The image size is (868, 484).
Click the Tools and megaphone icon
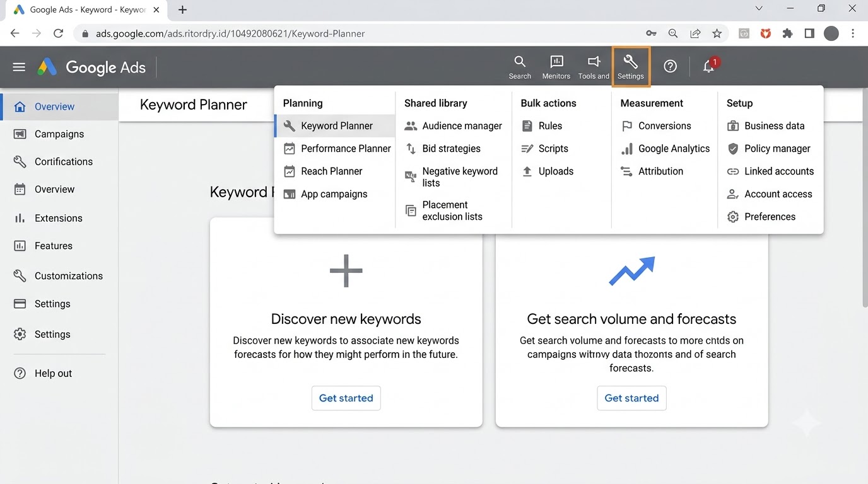point(594,67)
